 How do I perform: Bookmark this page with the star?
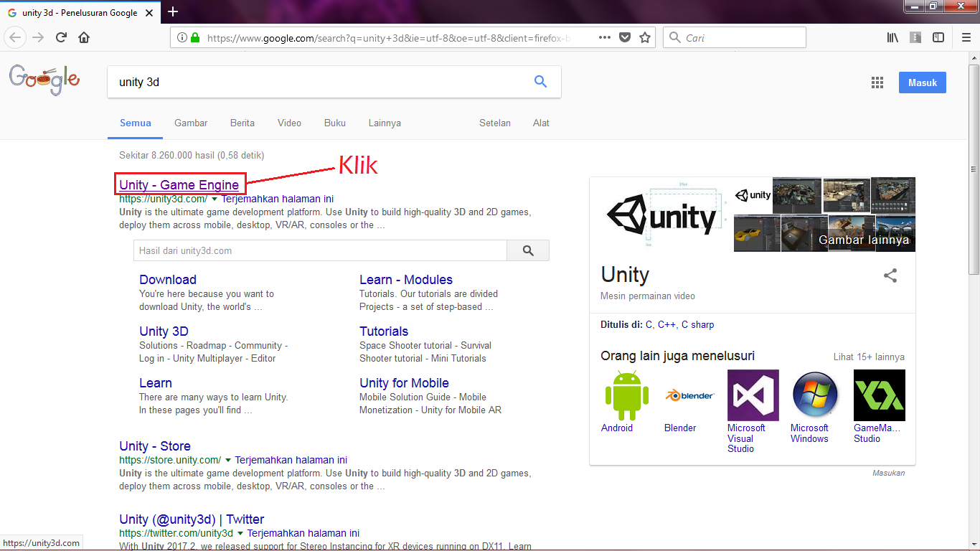645,37
